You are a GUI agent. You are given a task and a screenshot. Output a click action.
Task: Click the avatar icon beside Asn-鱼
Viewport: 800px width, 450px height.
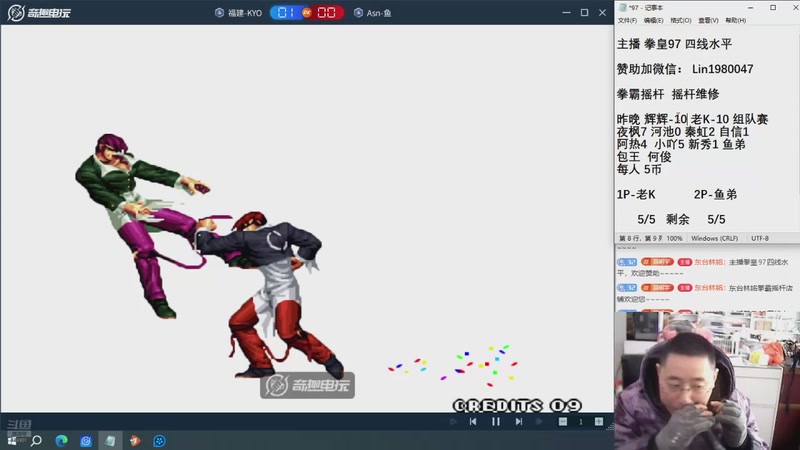coord(359,13)
